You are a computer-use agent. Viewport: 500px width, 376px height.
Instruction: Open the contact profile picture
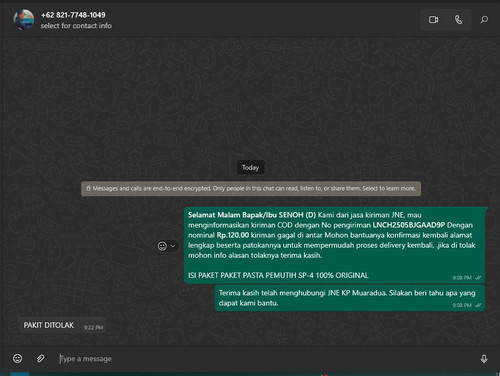coord(24,19)
